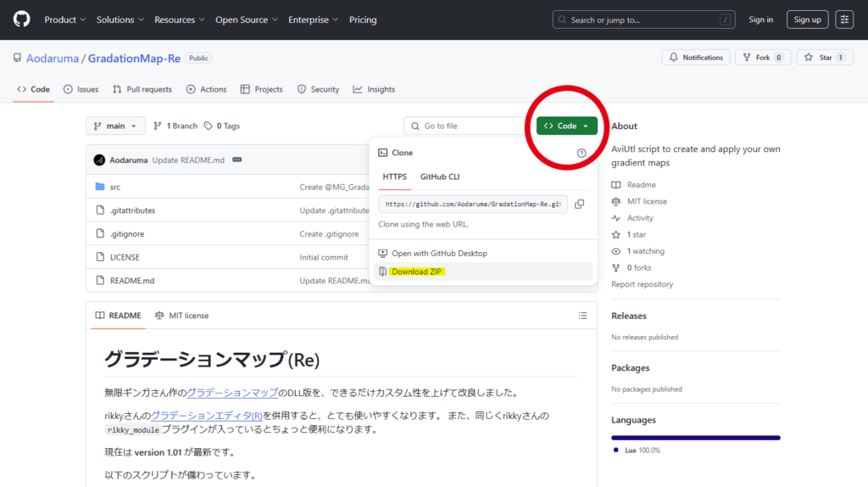Expand the Enterprise menu
This screenshot has width=868, height=487.
coord(313,20)
